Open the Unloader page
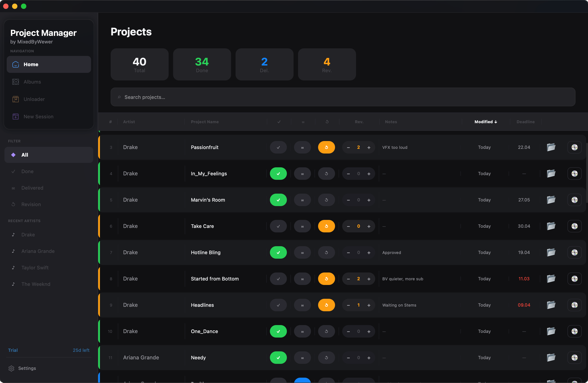This screenshot has height=383, width=588. coord(34,99)
